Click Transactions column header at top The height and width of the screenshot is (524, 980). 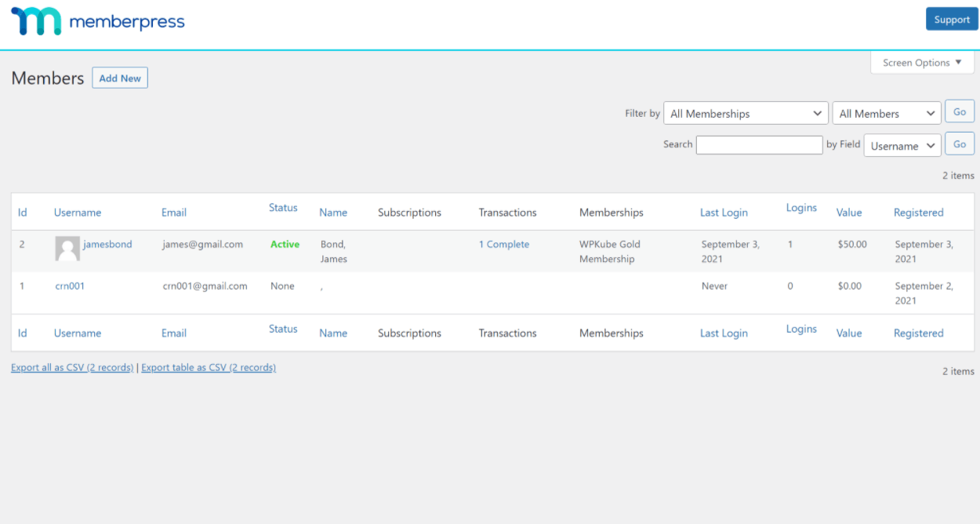pyautogui.click(x=508, y=213)
